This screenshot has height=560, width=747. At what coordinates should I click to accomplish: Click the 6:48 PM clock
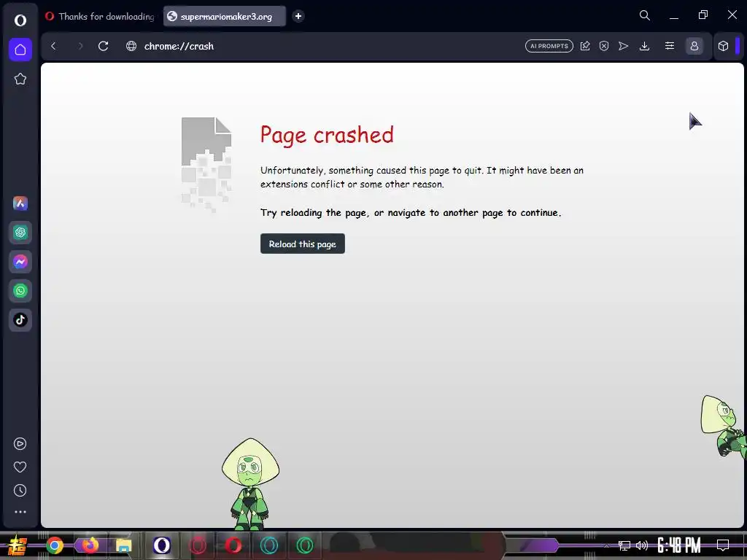click(679, 545)
